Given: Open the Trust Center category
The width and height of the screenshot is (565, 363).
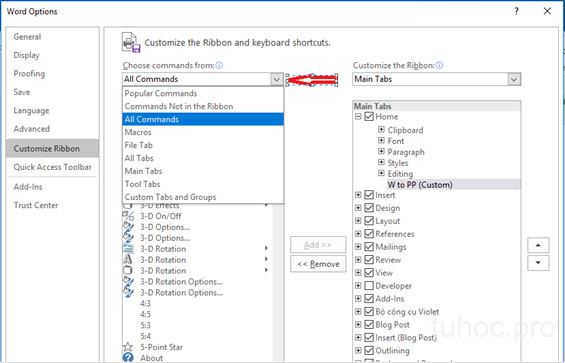Looking at the screenshot, I should (52, 205).
